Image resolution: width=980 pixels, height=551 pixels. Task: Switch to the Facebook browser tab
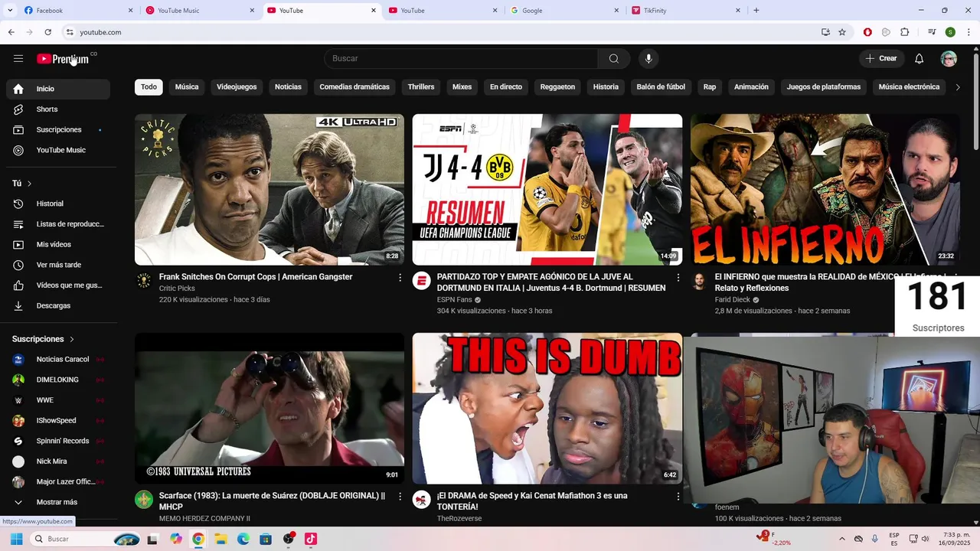tap(77, 11)
